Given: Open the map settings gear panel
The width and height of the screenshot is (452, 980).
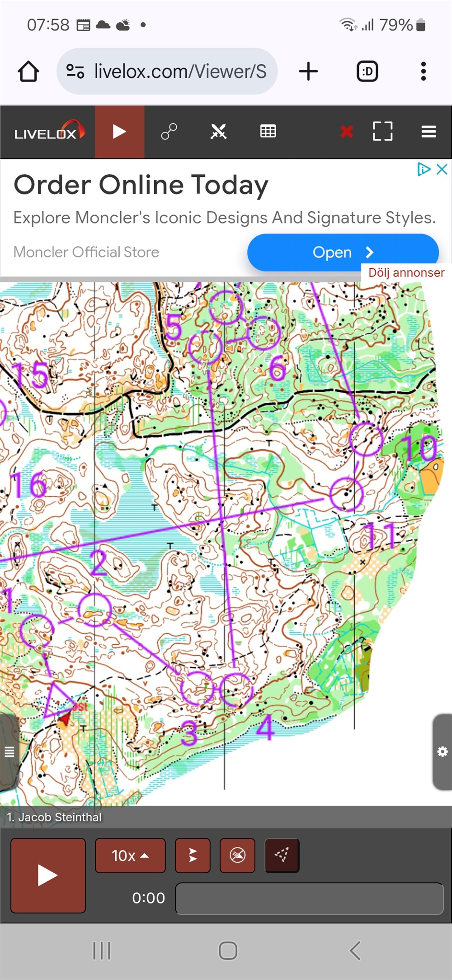Looking at the screenshot, I should 443,752.
